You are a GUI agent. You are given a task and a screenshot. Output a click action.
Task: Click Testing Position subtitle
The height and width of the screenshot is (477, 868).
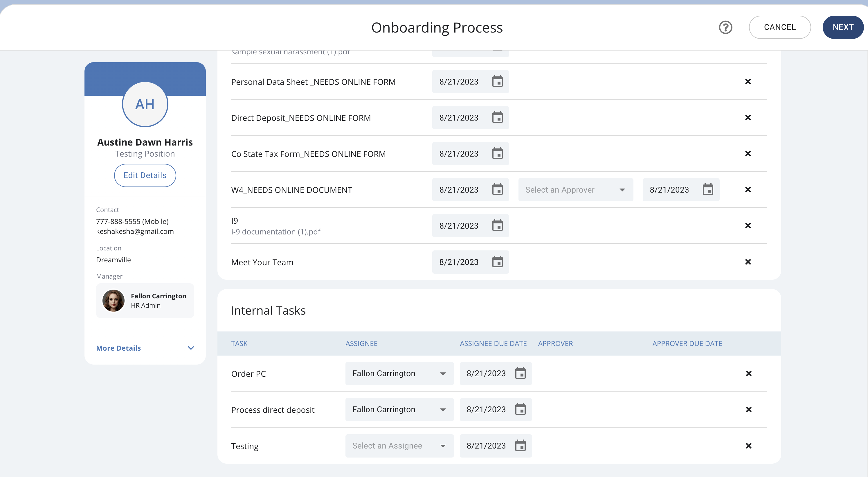(x=145, y=154)
